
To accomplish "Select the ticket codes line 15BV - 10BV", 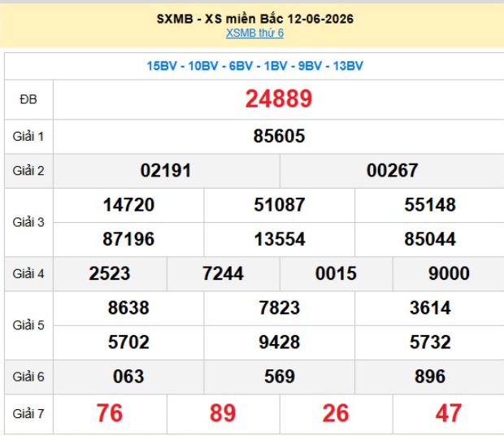I will [254, 66].
